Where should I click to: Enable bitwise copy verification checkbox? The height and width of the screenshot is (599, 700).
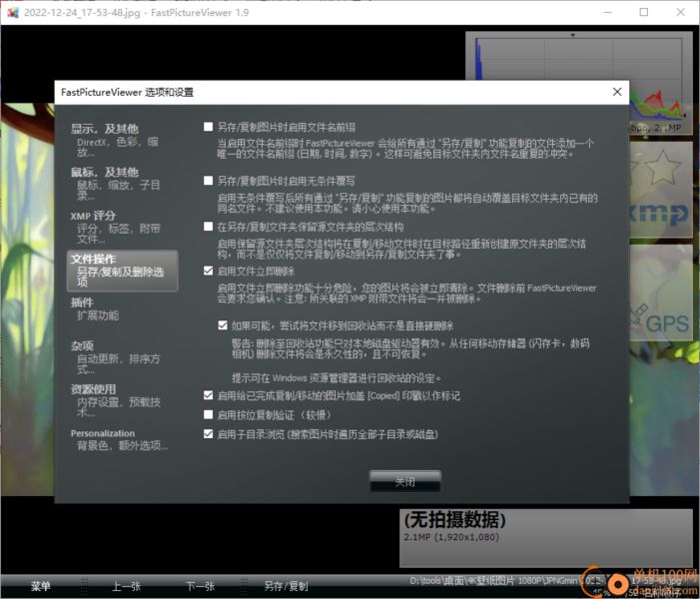(208, 414)
